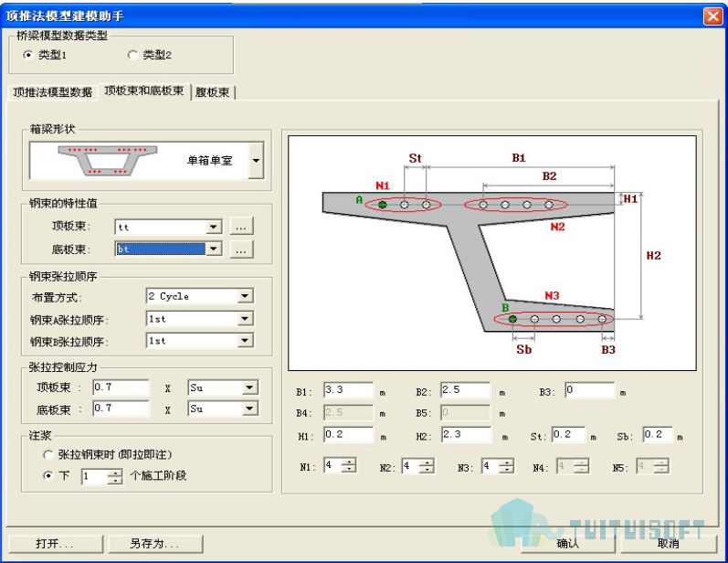Viewport: 728px width, 563px height.
Task: Increase the grouting construction stage stepper
Action: pos(115,473)
